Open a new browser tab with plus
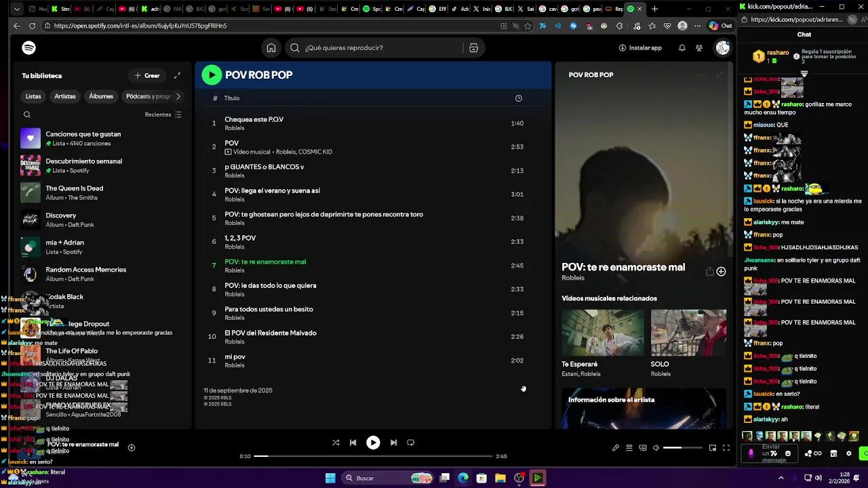 point(654,9)
